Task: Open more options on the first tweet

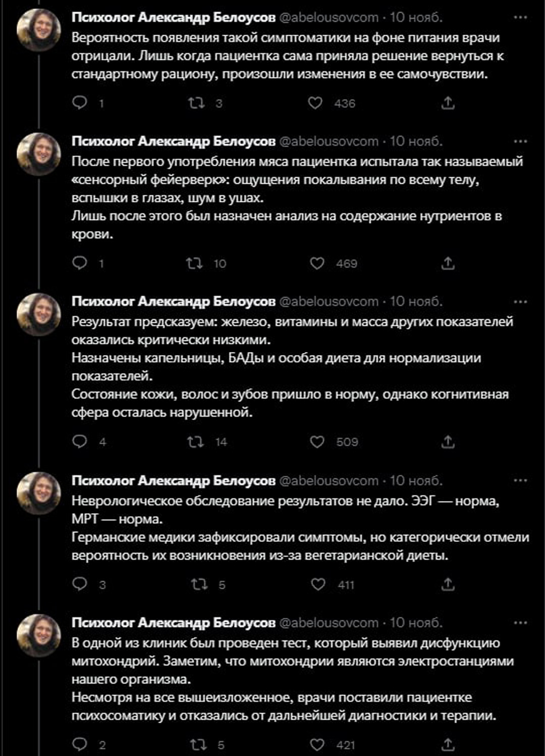Action: (x=520, y=17)
